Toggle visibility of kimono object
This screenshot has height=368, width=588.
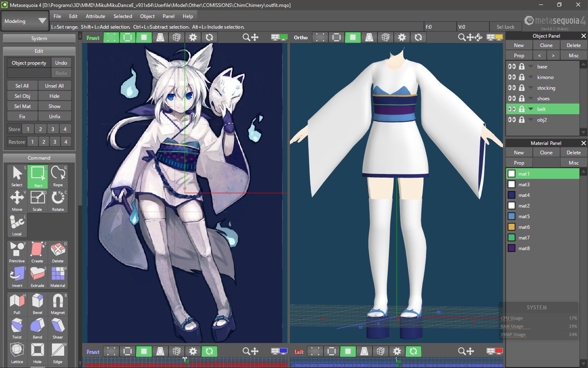[x=512, y=77]
